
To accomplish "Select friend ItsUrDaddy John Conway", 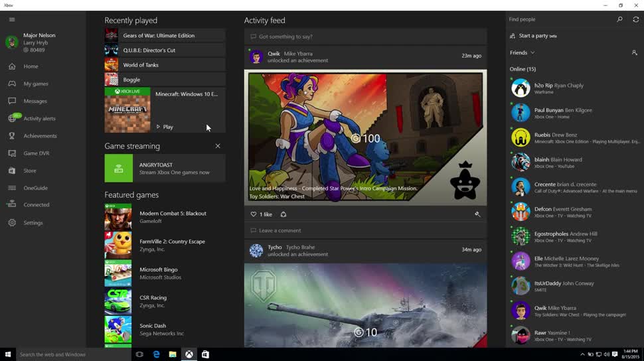I will coord(574,286).
